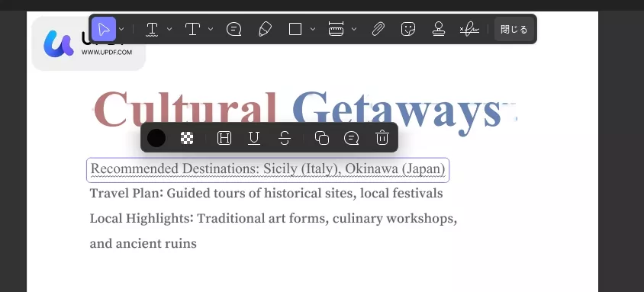Click the 閉じる button
Image resolution: width=644 pixels, height=292 pixels.
[x=514, y=29]
